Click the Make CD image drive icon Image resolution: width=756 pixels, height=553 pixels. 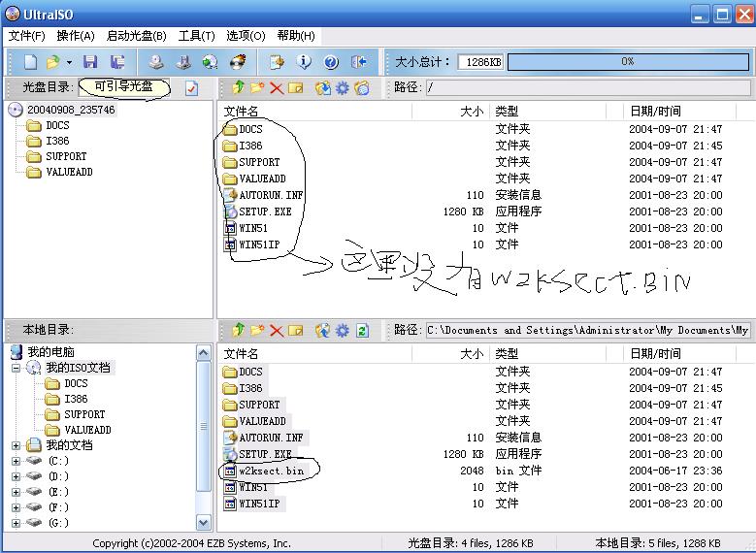coord(155,62)
